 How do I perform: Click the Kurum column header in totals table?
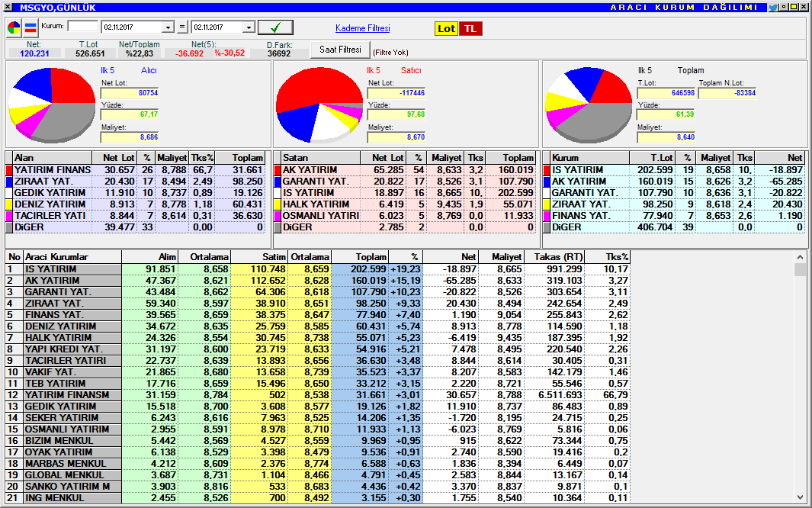click(590, 158)
